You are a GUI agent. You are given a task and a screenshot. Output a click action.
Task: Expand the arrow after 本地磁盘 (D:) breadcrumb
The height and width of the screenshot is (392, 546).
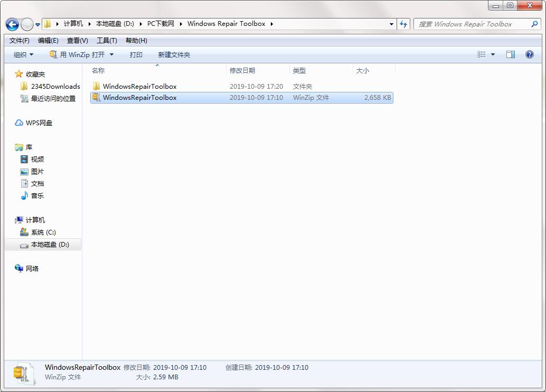click(140, 24)
